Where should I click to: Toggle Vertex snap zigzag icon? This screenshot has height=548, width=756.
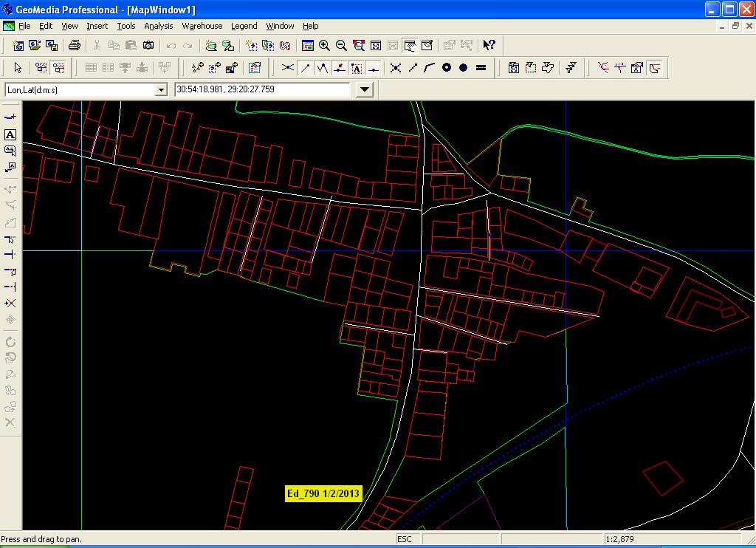click(x=322, y=68)
